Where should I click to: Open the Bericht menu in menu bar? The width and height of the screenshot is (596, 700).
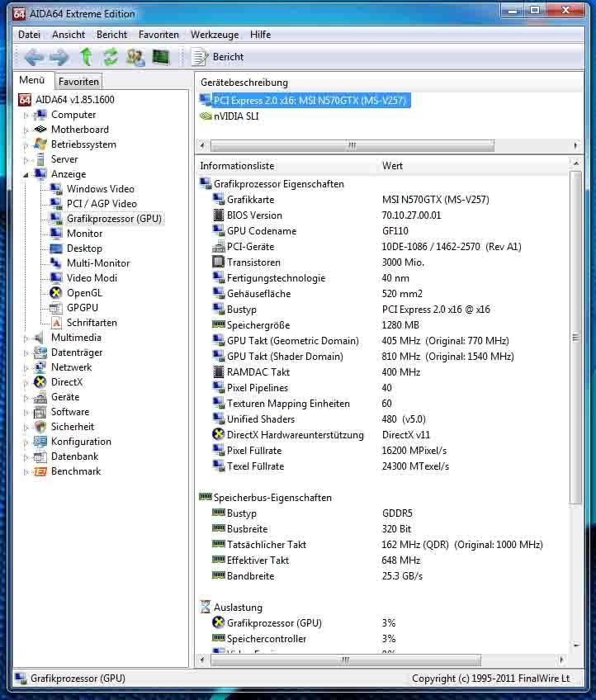coord(111,35)
